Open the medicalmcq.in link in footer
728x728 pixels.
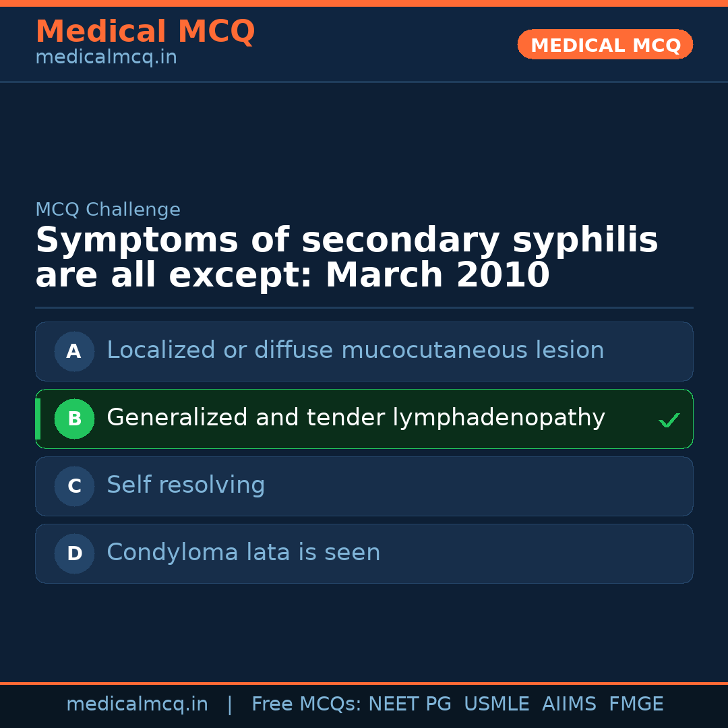tap(137, 704)
